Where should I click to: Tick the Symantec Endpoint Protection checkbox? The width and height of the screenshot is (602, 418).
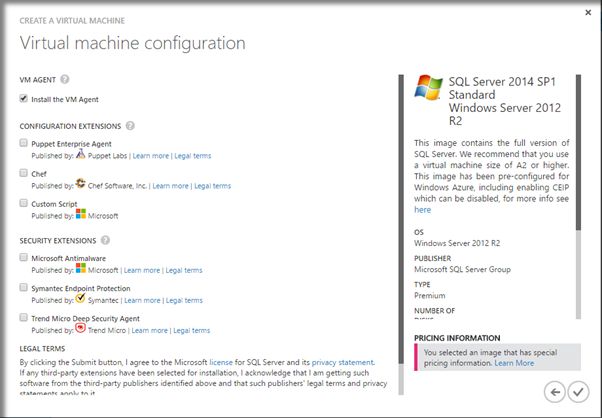tap(24, 287)
